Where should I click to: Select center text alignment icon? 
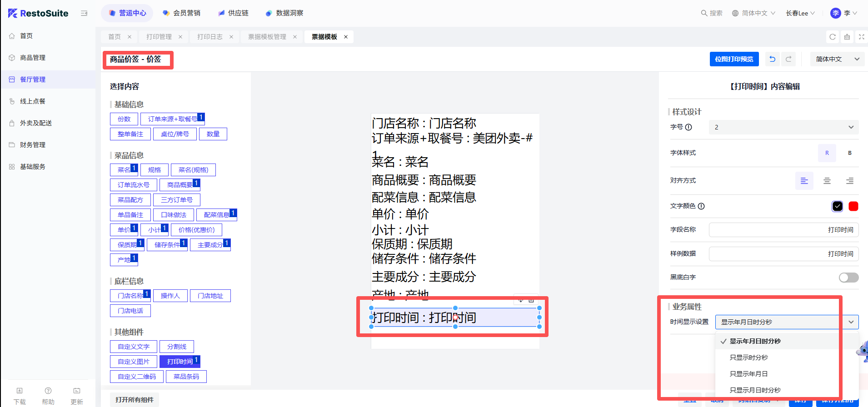(x=827, y=181)
